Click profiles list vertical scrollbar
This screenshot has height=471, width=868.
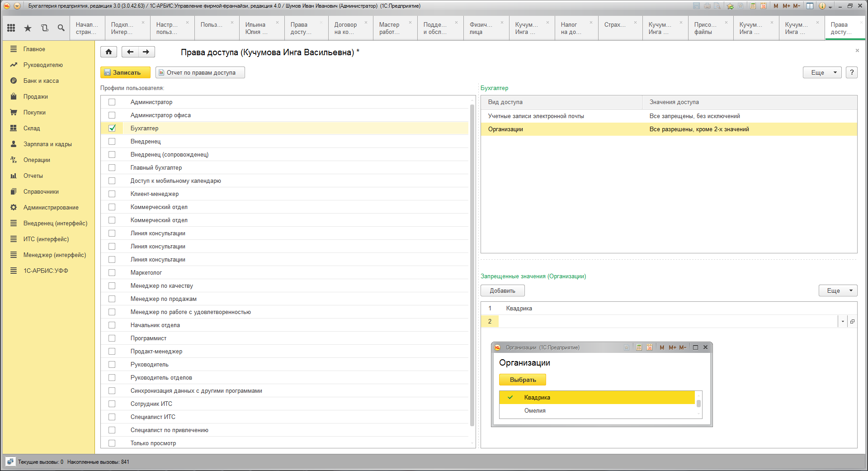point(472,265)
